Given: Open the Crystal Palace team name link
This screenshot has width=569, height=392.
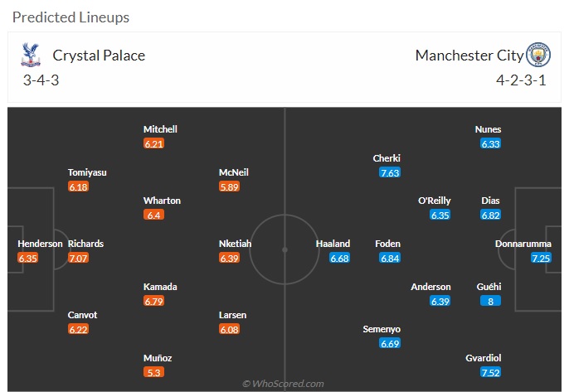Looking at the screenshot, I should (99, 56).
